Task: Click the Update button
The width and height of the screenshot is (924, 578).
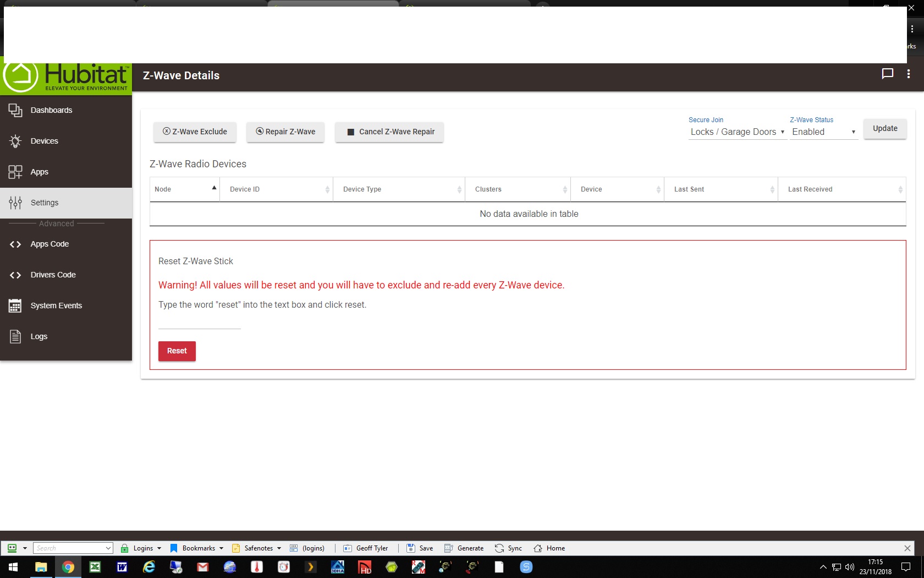Action: point(885,128)
